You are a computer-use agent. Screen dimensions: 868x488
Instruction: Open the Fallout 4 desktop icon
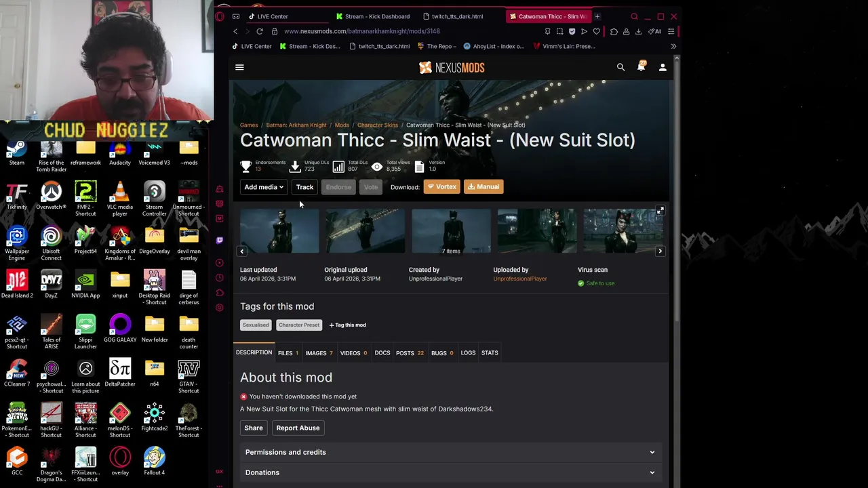tap(154, 462)
